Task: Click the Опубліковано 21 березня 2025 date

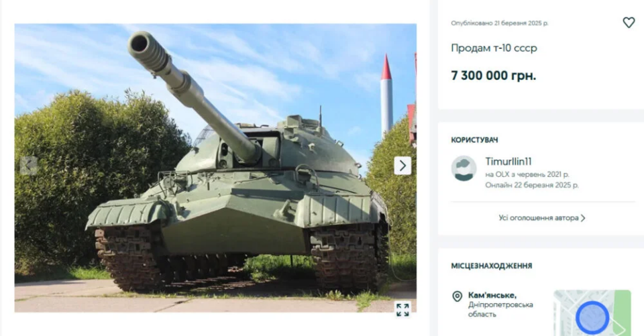Action: [x=499, y=23]
